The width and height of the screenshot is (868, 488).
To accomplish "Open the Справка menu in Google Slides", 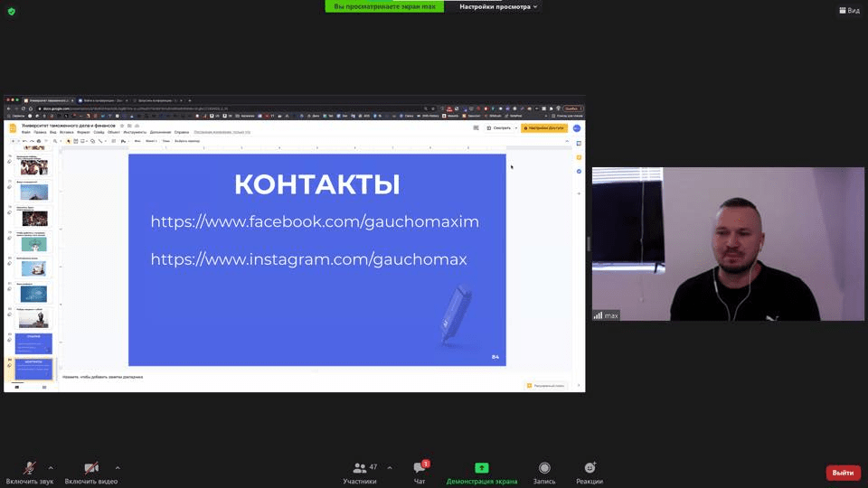I will pyautogui.click(x=182, y=132).
